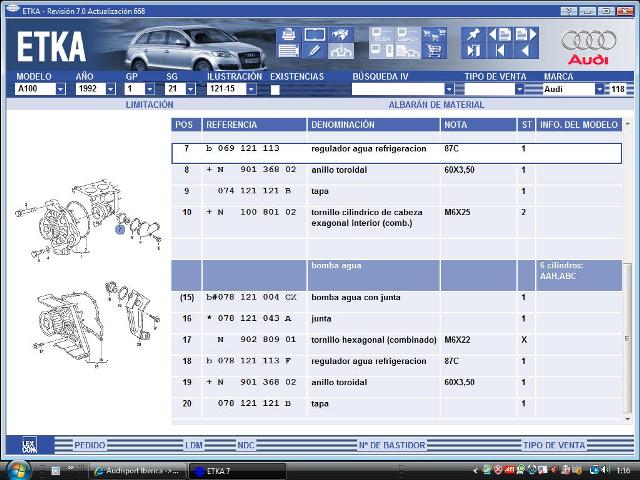
Task: Click the LexCom logo at bottom left
Action: tap(29, 444)
